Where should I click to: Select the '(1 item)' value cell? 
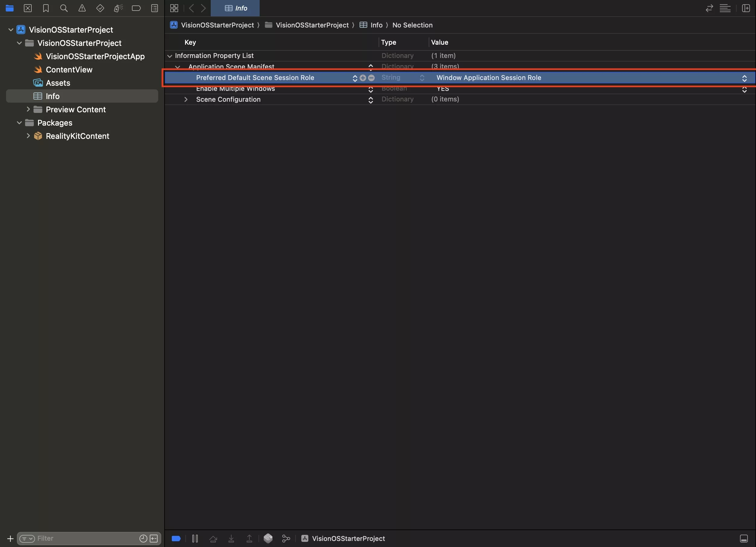pos(443,56)
